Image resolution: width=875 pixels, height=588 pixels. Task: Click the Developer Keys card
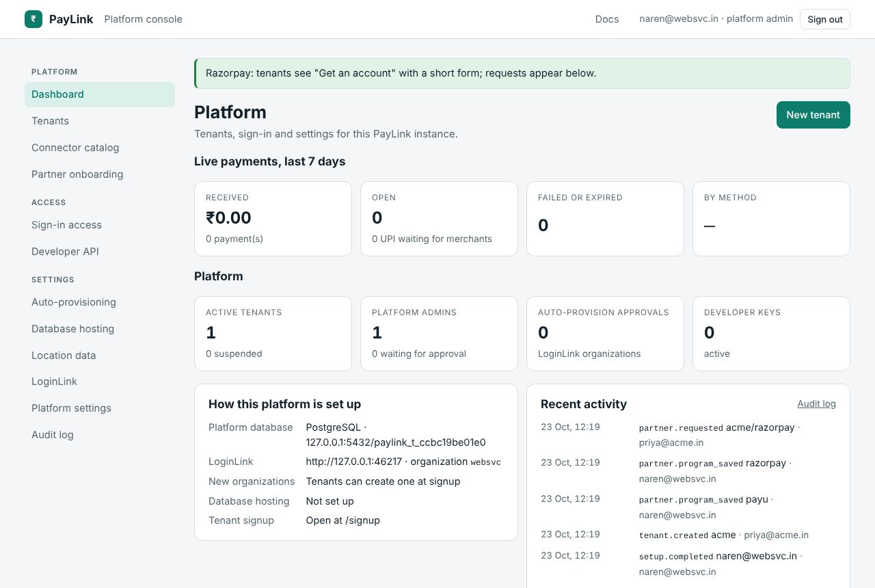pos(771,334)
